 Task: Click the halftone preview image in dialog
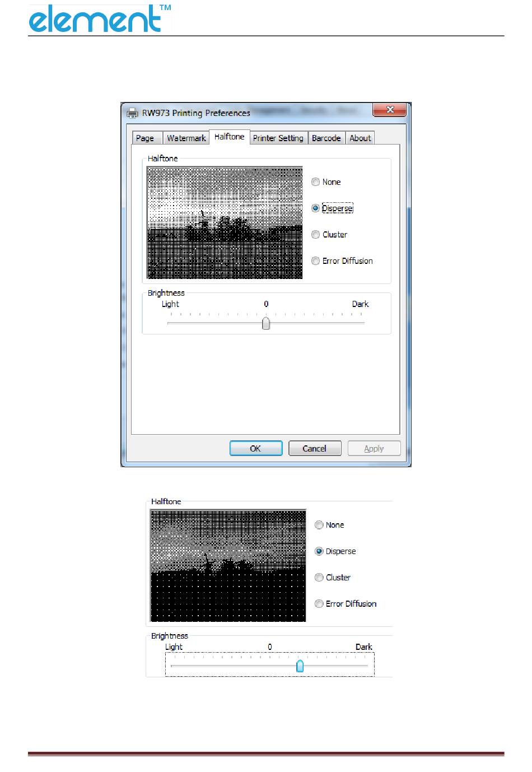tap(225, 223)
